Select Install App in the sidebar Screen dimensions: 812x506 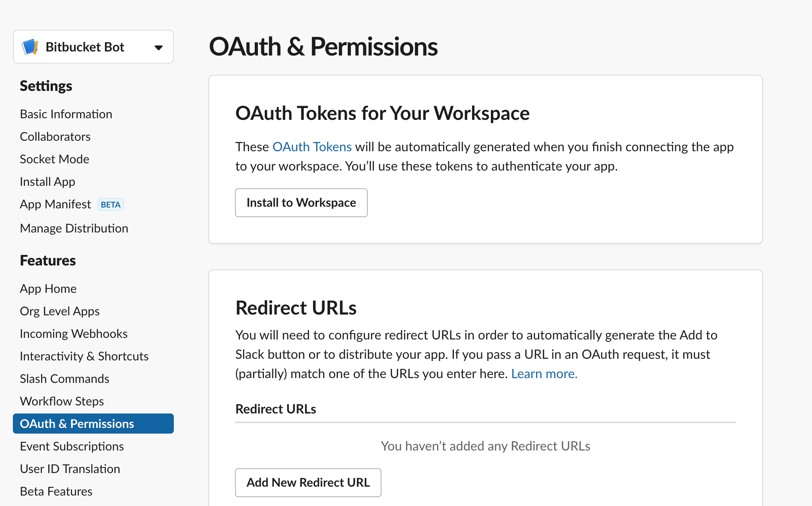click(47, 182)
